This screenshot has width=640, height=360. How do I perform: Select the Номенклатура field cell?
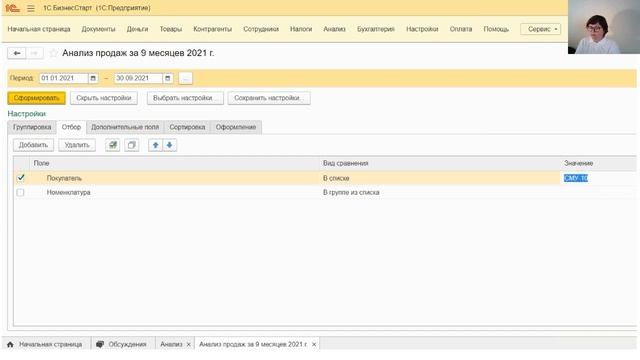[69, 192]
